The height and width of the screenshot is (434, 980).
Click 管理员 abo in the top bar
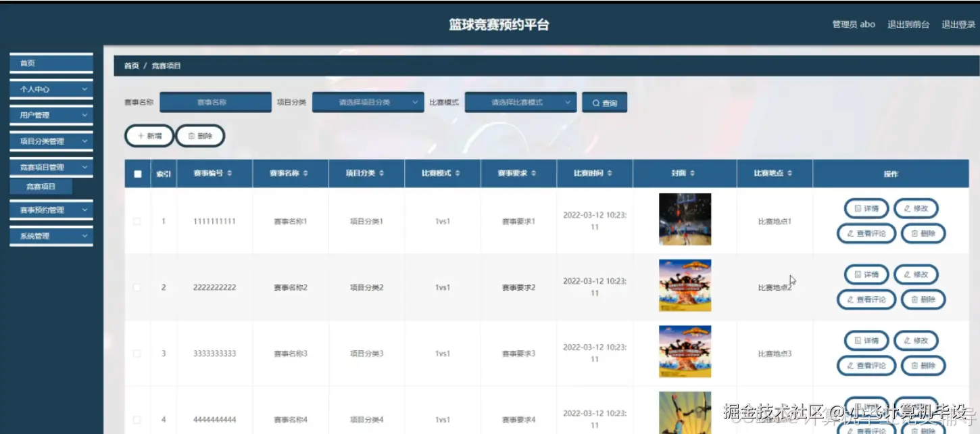click(854, 24)
